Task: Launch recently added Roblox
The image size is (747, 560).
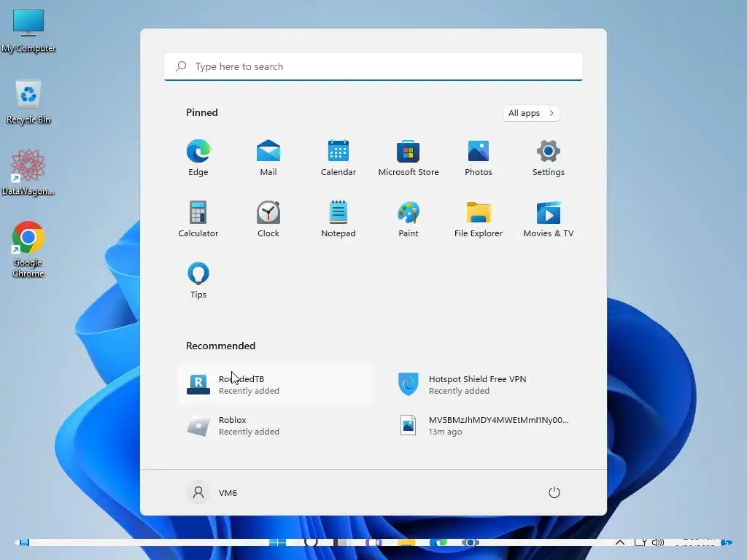Action: pyautogui.click(x=276, y=426)
